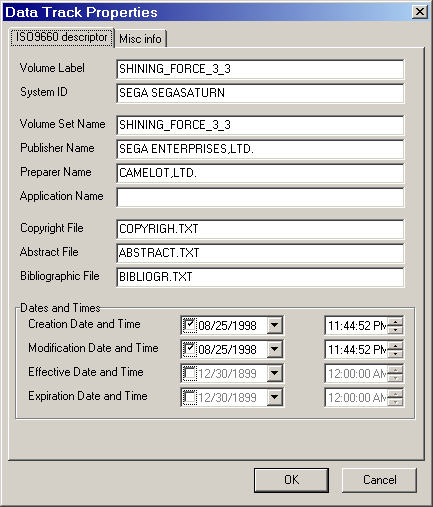Open the Creation Date calendar dropdown

click(x=275, y=325)
